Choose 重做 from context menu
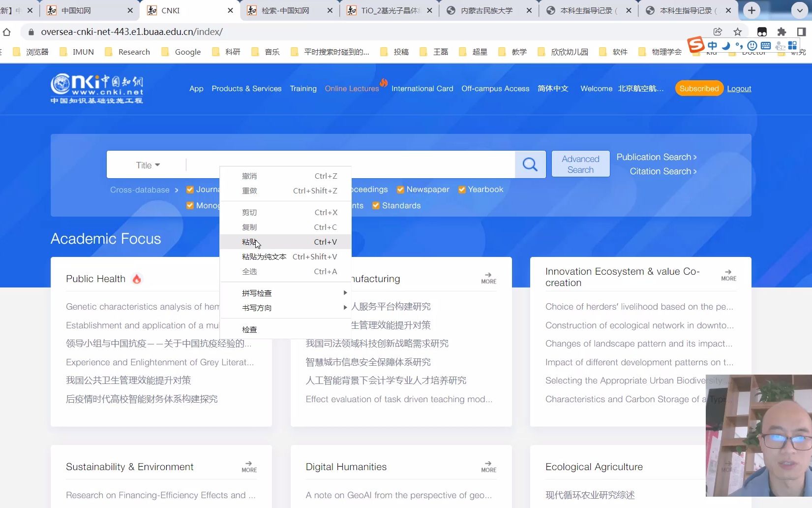 click(285, 190)
